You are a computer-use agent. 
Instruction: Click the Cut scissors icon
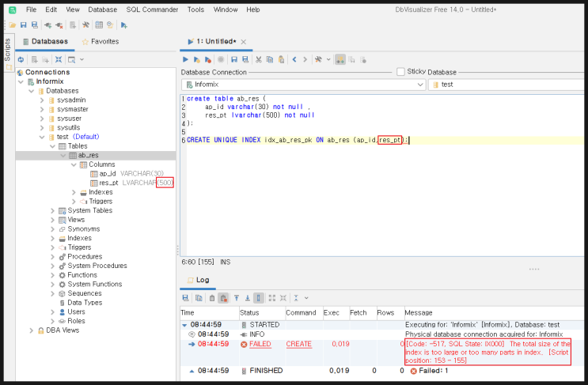pos(258,59)
